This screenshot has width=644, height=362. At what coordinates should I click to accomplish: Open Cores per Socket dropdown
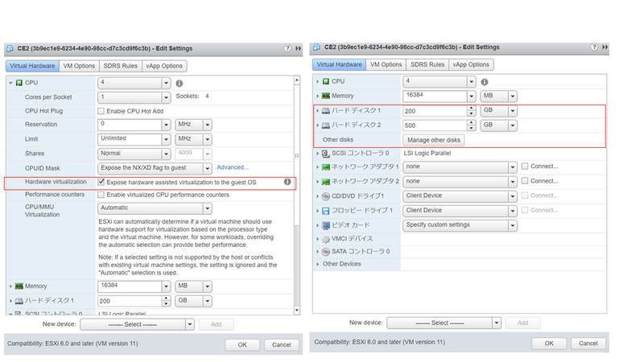tap(166, 97)
